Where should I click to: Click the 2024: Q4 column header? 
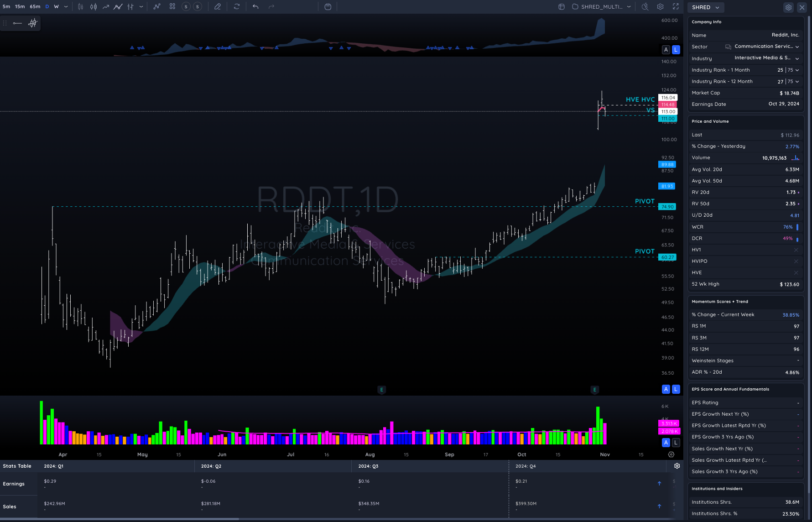tap(526, 466)
